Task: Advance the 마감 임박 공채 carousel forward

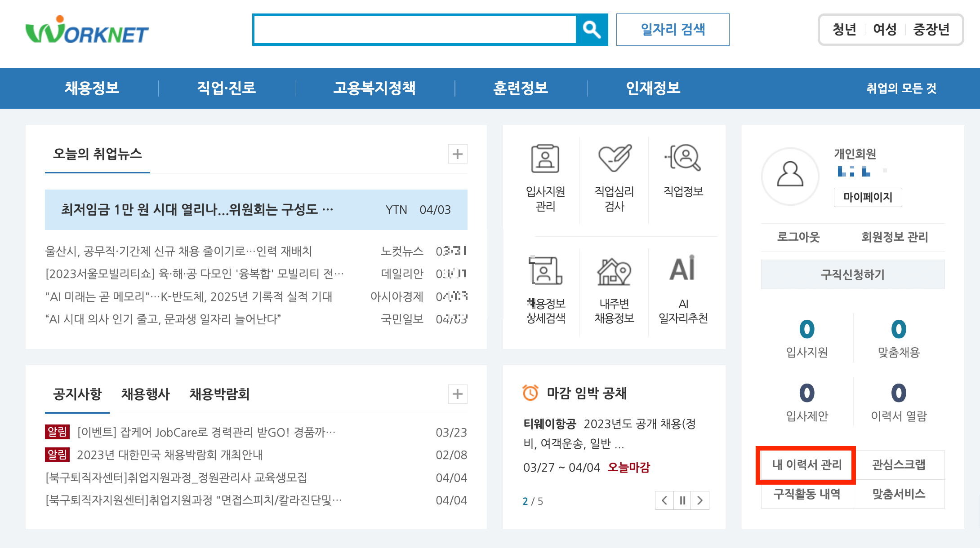Action: [699, 500]
